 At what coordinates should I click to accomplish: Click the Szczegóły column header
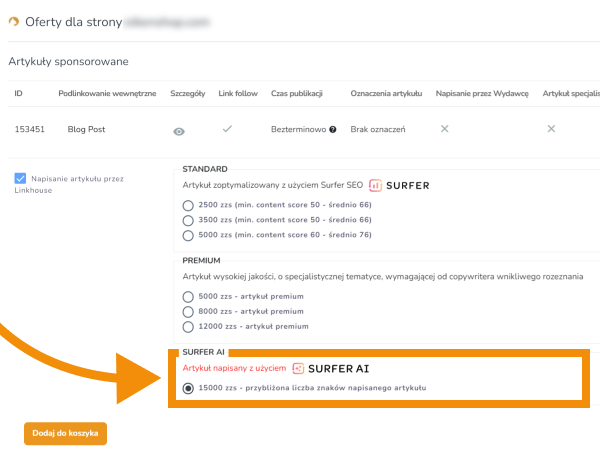[188, 93]
